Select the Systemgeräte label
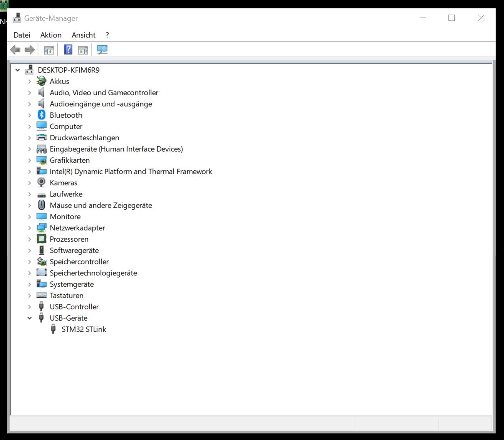 (x=72, y=284)
